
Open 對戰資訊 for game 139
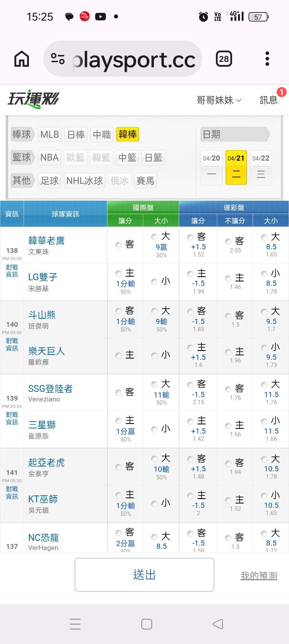click(12, 419)
